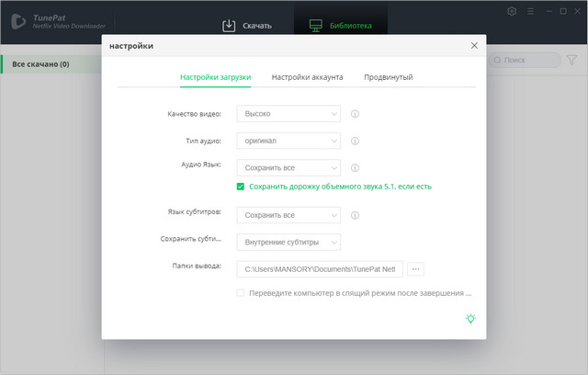Click the output folder path field
This screenshot has height=375, width=588.
coord(319,269)
